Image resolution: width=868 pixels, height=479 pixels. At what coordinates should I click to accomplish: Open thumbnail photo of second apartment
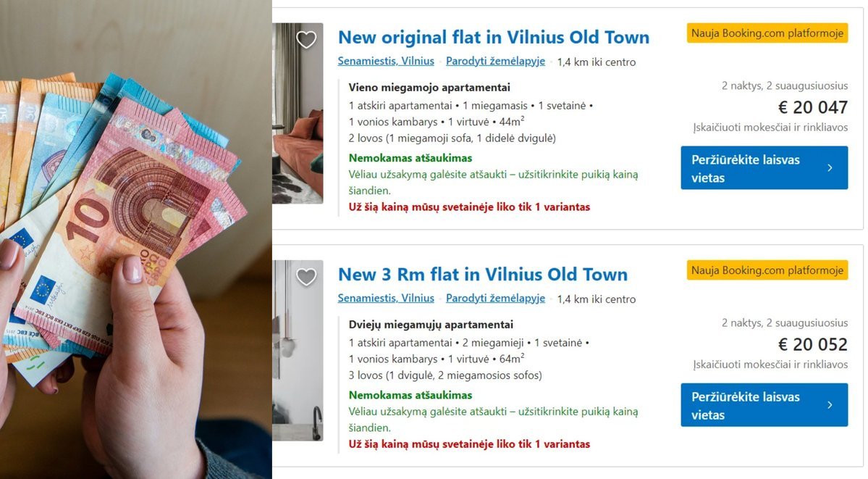click(298, 351)
